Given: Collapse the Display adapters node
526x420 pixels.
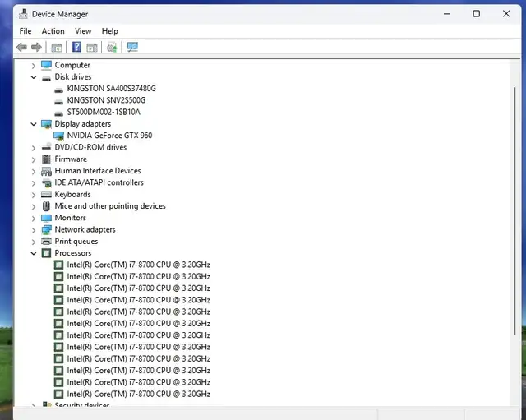Looking at the screenshot, I should (34, 124).
